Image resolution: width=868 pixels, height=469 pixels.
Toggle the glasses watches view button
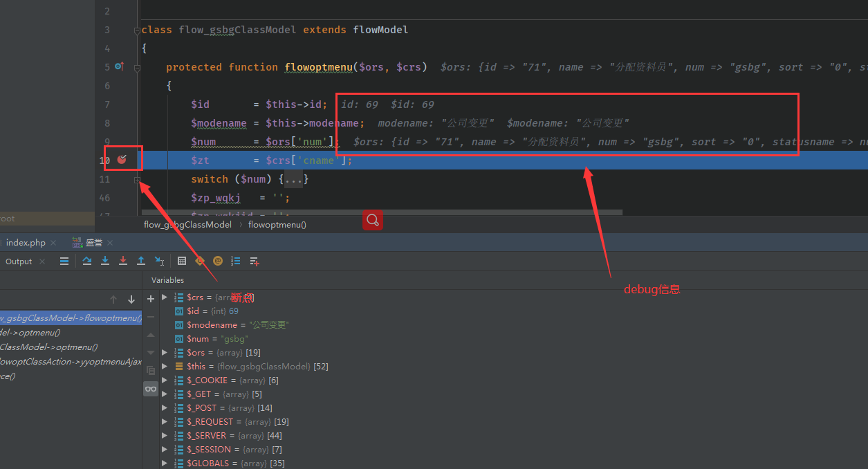click(151, 389)
